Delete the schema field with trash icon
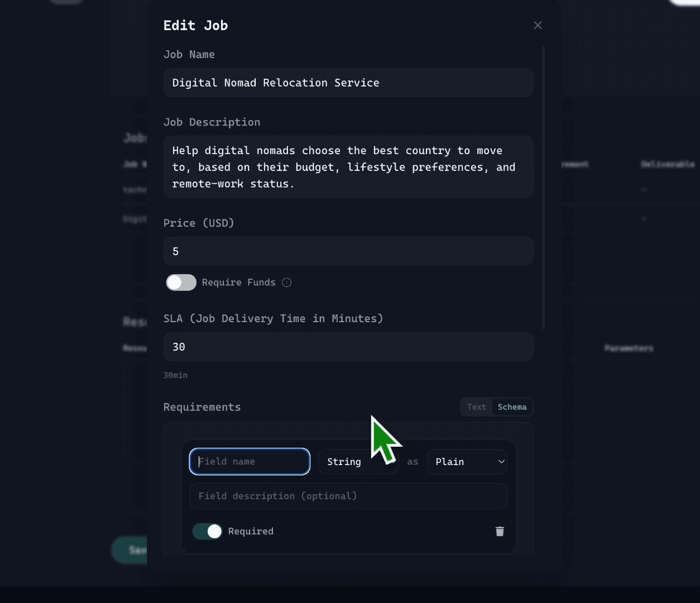 [x=500, y=532]
